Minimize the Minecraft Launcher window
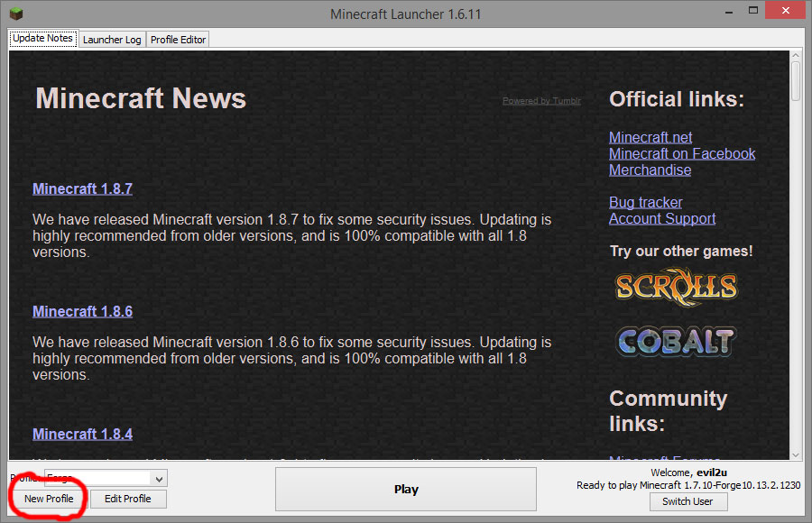Screen dimensions: 812x523 click(729, 12)
